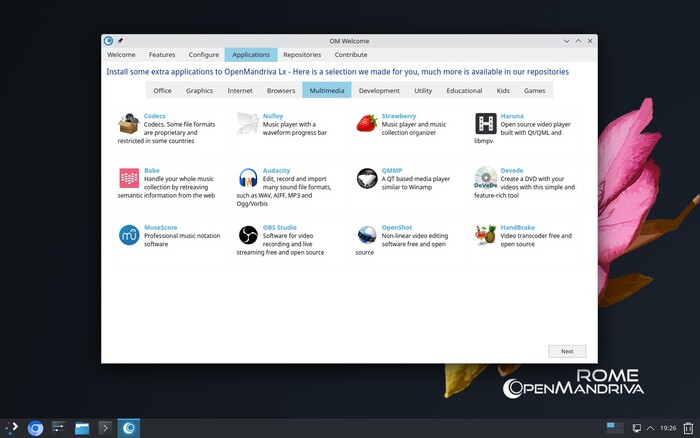Image resolution: width=700 pixels, height=438 pixels.
Task: Select the HandBrake pineapple icon
Action: point(486,235)
